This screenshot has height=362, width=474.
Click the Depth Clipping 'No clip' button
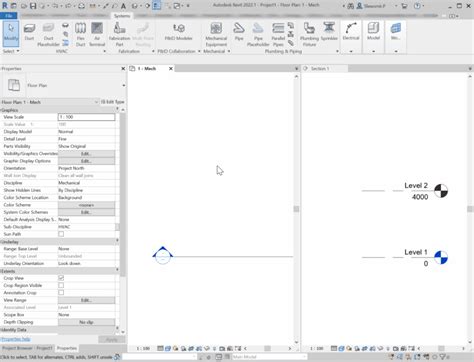[x=86, y=322]
